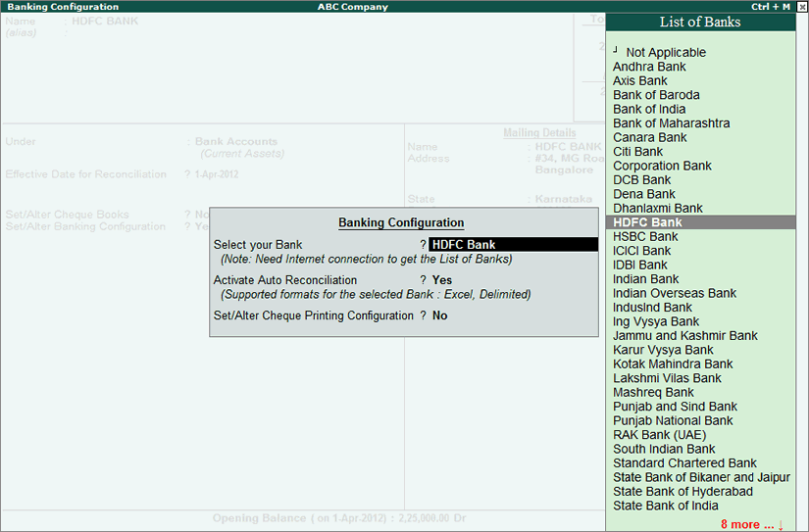
Task: Pick Canara Bank in the list
Action: coord(649,137)
